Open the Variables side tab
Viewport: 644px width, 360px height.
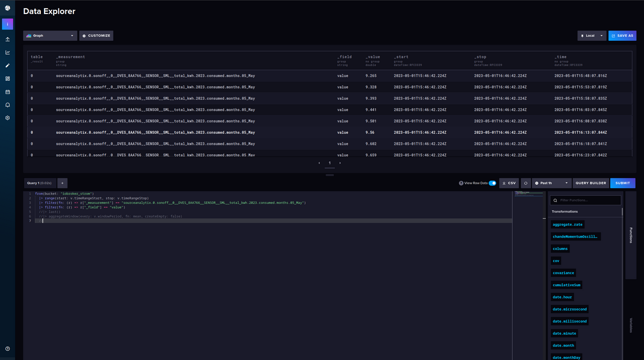[631, 325]
